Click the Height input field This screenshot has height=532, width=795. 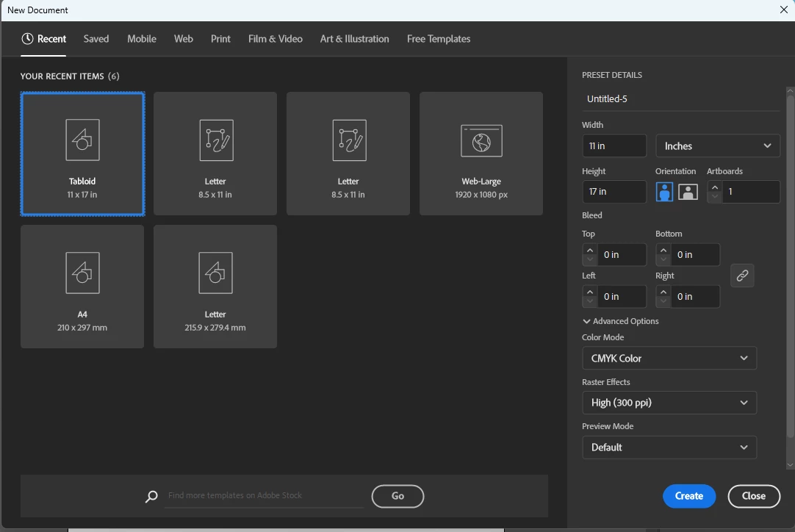click(x=614, y=192)
